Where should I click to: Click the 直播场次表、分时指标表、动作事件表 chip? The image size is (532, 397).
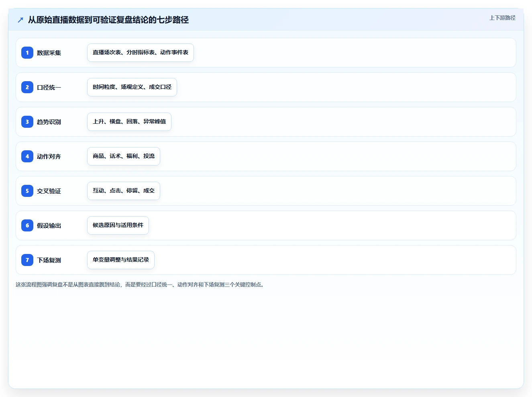(141, 53)
